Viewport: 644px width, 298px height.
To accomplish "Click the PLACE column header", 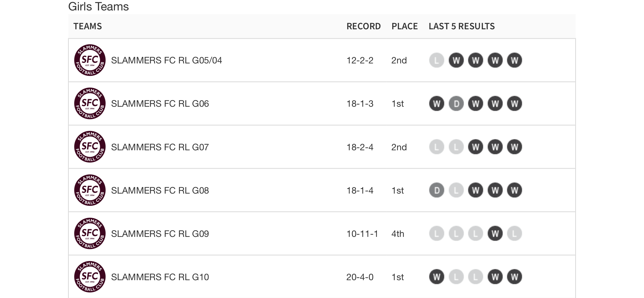I will [x=404, y=26].
